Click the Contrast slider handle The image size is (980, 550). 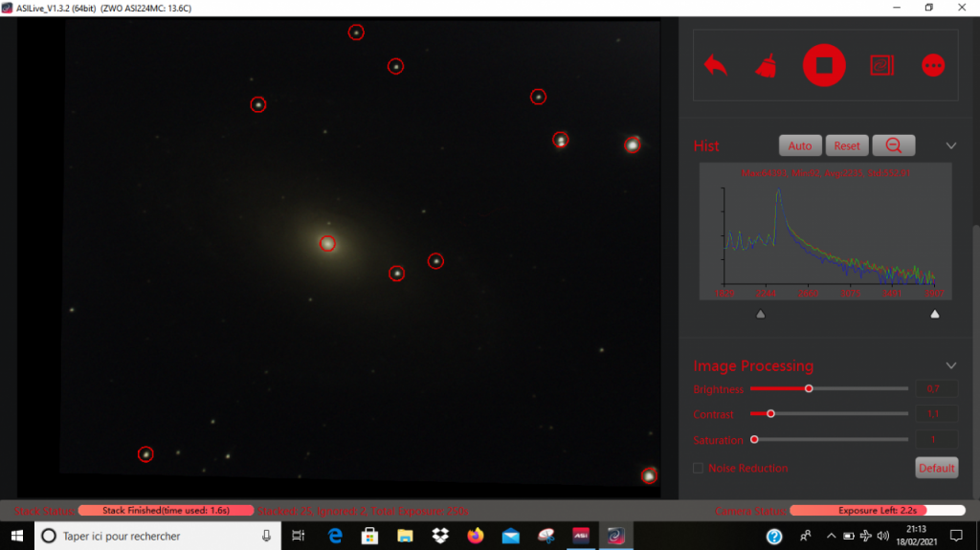pos(770,414)
